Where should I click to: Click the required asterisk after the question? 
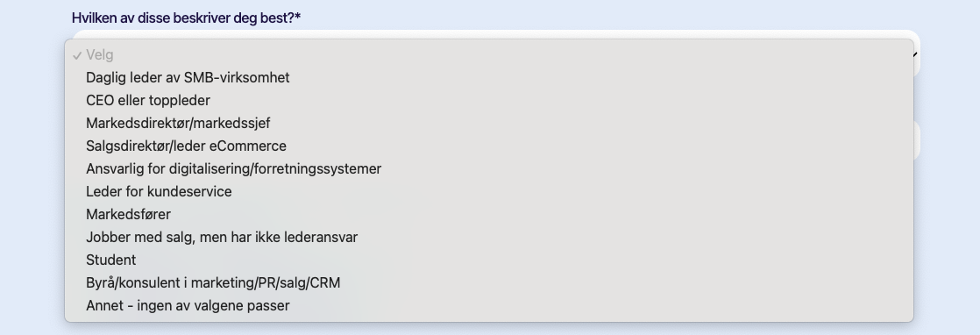297,17
